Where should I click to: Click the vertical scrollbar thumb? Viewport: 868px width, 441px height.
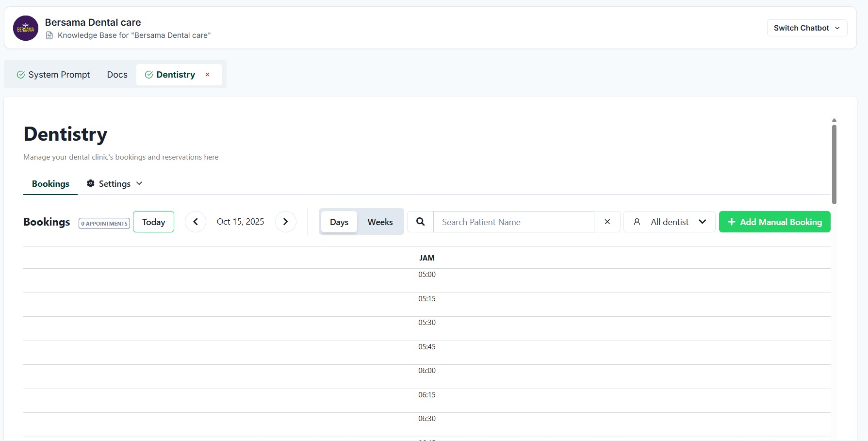pyautogui.click(x=834, y=164)
